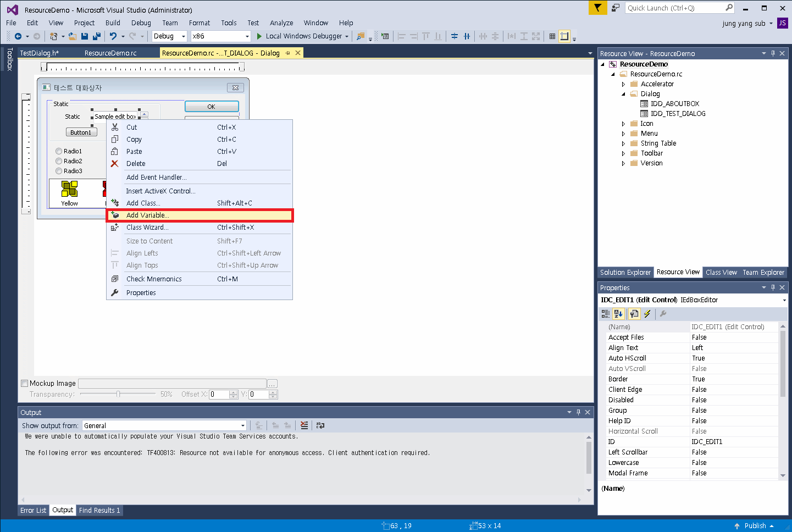Expand the Version folder node
This screenshot has height=532, width=792.
[x=623, y=163]
